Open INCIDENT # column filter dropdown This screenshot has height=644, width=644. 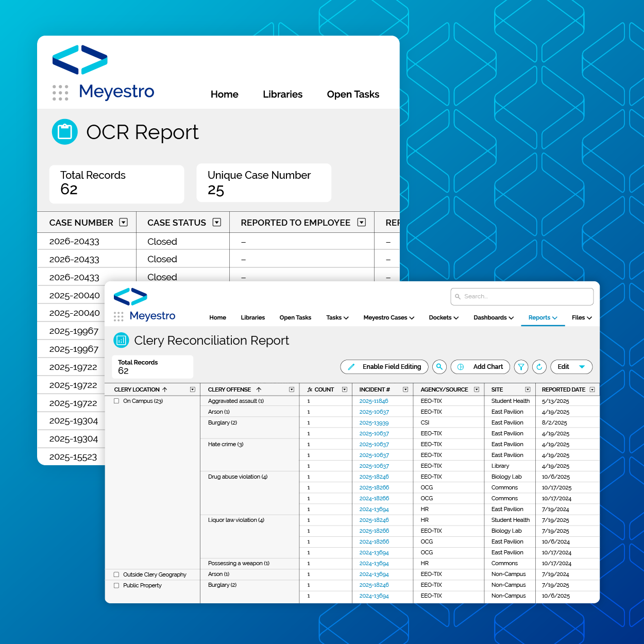(405, 389)
